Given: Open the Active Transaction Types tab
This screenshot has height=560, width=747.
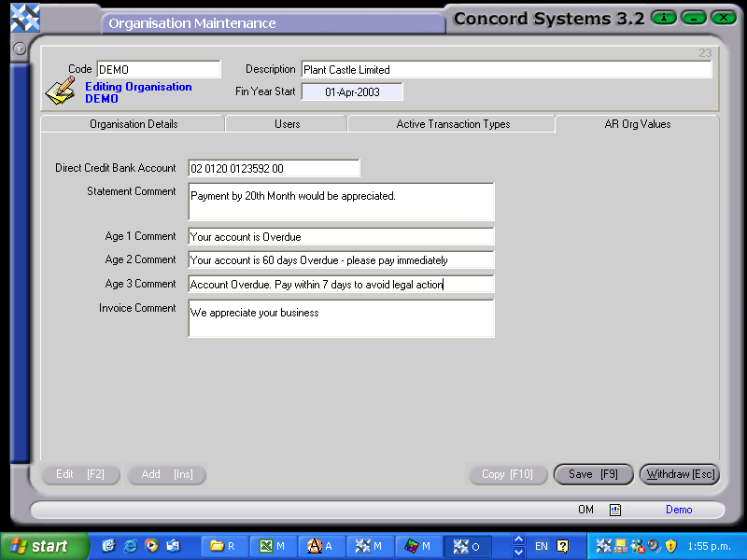Looking at the screenshot, I should click(x=451, y=122).
